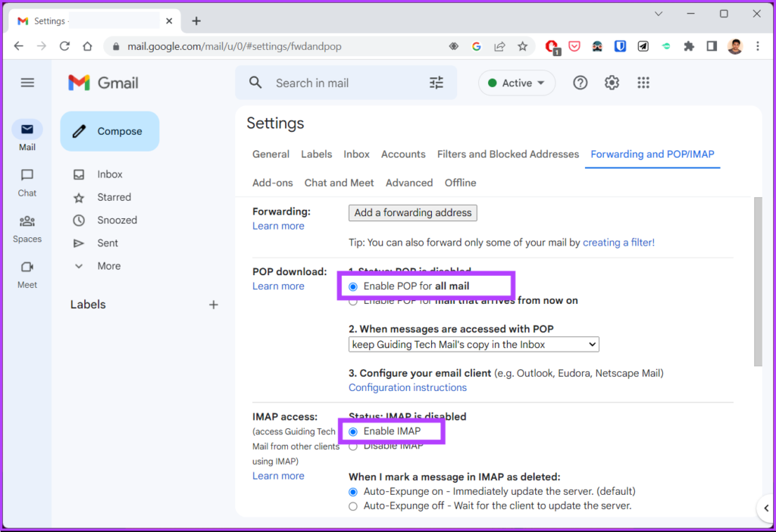Open the Chat section in sidebar

[27, 183]
